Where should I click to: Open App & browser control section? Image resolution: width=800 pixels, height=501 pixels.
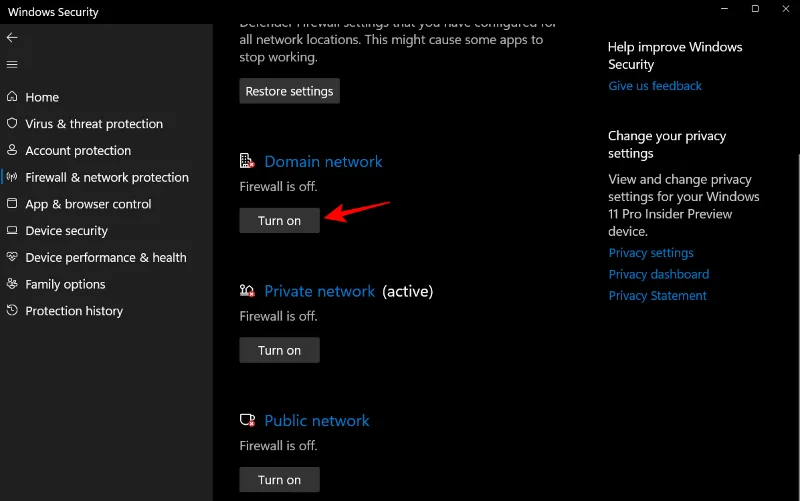click(88, 204)
